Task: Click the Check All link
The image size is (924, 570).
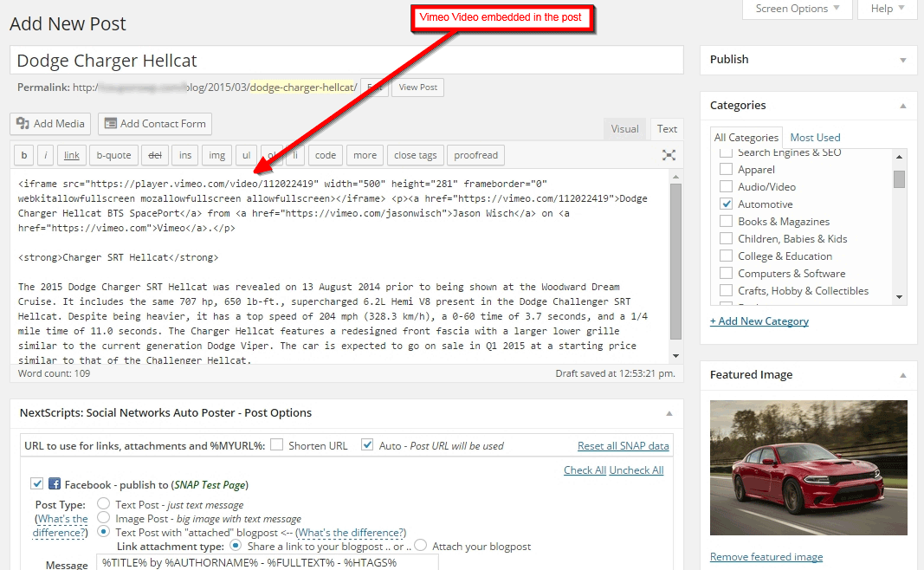Action: pos(585,470)
